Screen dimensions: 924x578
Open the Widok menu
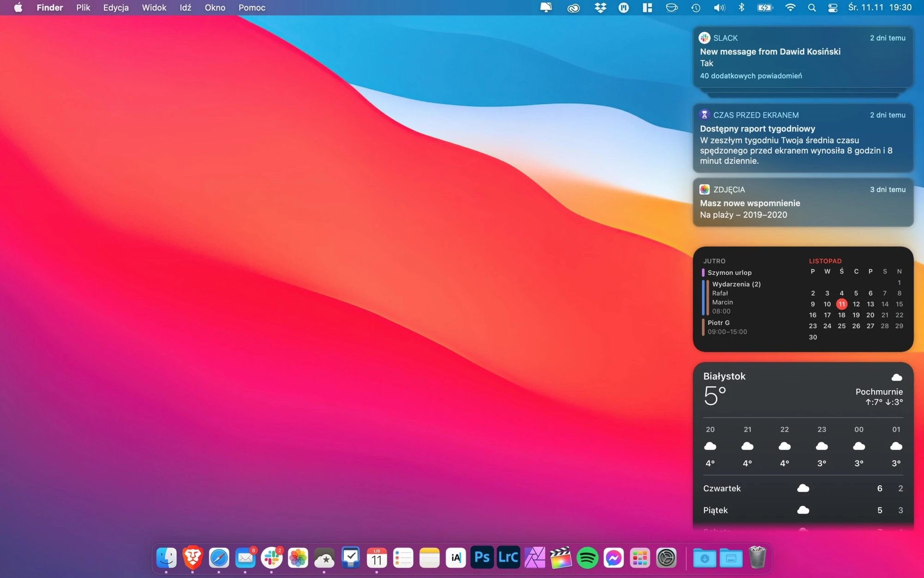click(x=154, y=7)
